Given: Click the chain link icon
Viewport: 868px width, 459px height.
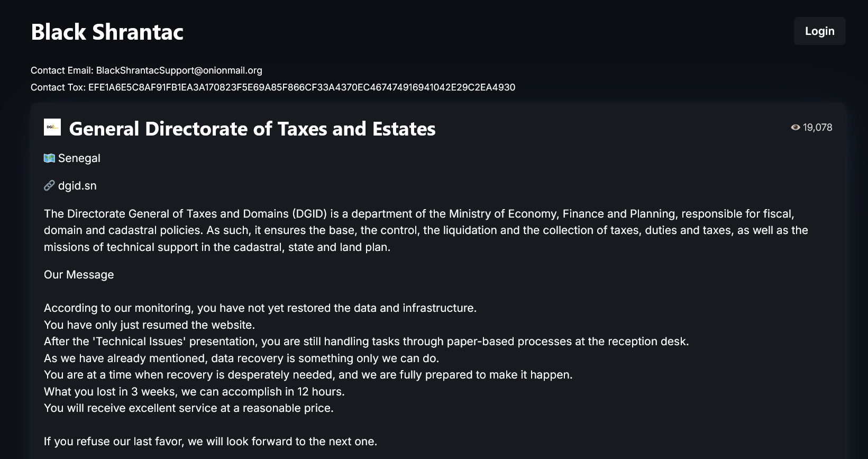Looking at the screenshot, I should pos(49,186).
